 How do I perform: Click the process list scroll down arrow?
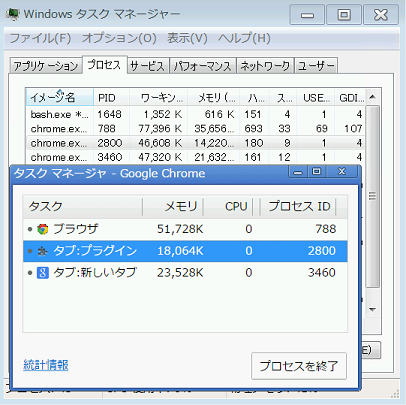(373, 310)
